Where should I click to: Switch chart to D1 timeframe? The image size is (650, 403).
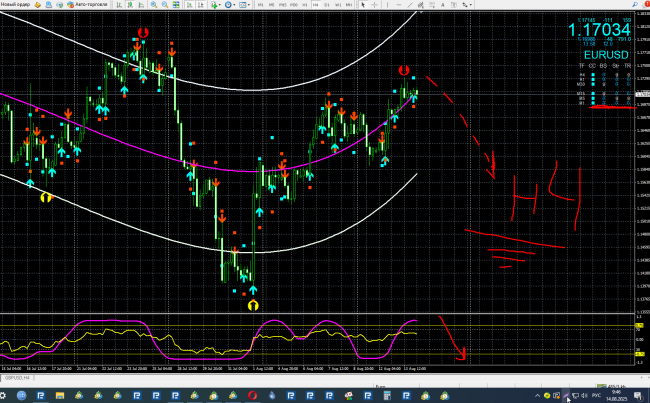pyautogui.click(x=328, y=6)
